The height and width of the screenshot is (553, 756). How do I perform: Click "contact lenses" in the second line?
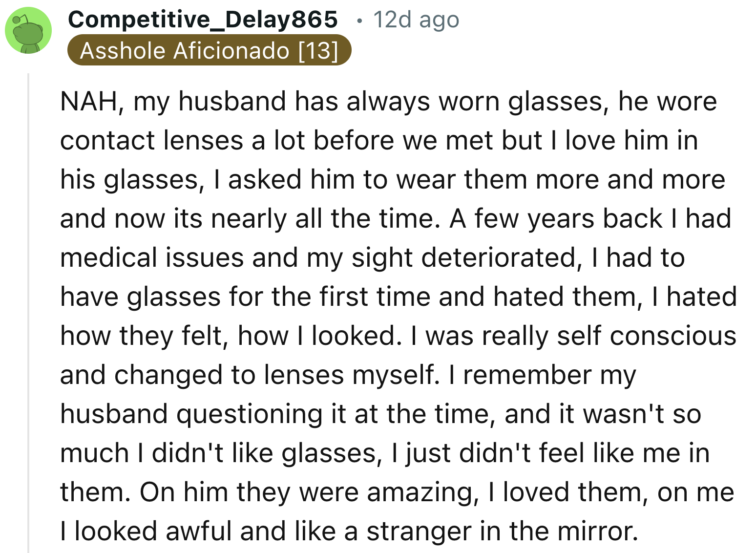pyautogui.click(x=151, y=141)
